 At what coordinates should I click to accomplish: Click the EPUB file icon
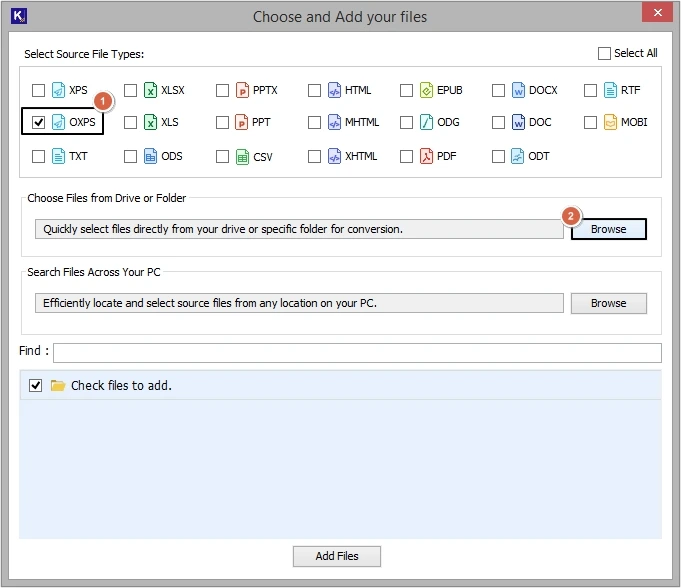426,90
